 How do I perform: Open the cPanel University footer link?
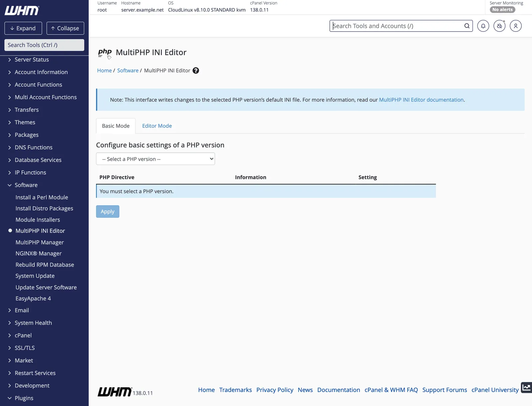pos(495,390)
